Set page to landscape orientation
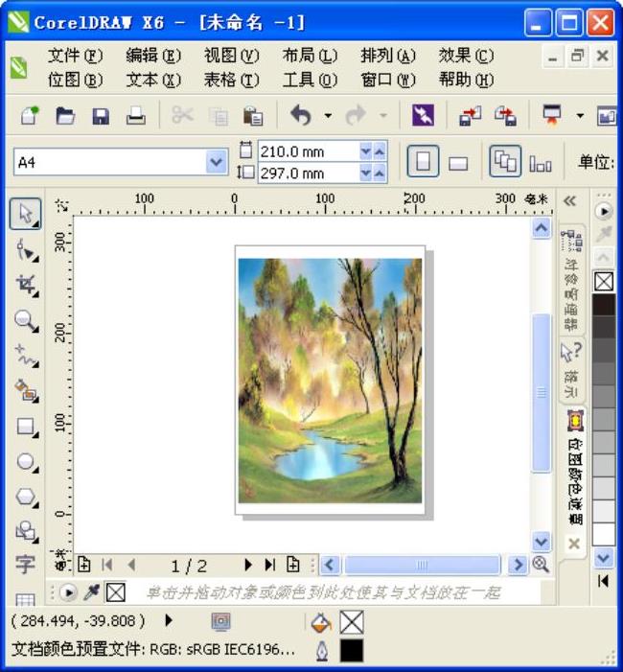Image resolution: width=623 pixels, height=672 pixels. [x=458, y=163]
